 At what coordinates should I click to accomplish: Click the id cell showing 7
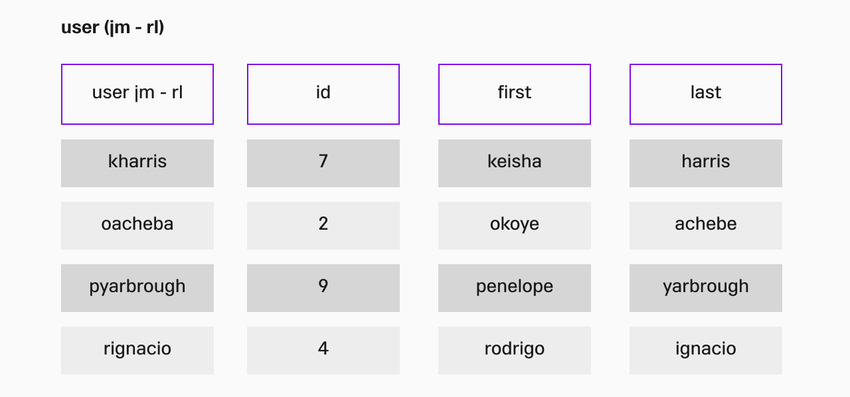(323, 163)
